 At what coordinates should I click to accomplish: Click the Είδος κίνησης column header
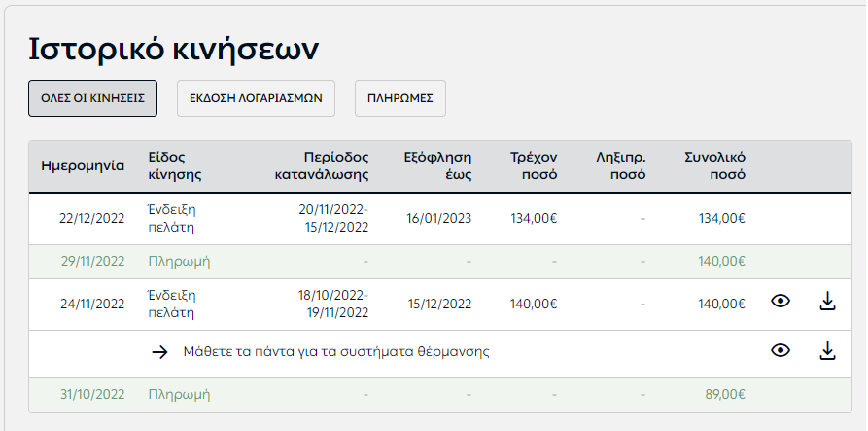pos(175,166)
